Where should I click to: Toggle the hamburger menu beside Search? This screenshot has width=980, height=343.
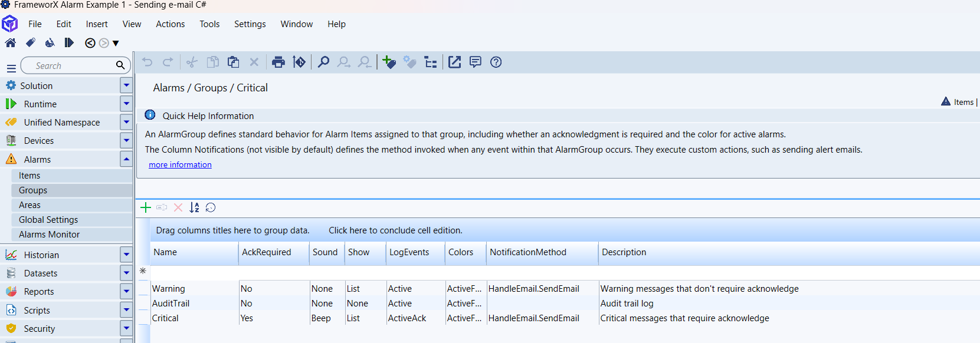click(x=11, y=68)
